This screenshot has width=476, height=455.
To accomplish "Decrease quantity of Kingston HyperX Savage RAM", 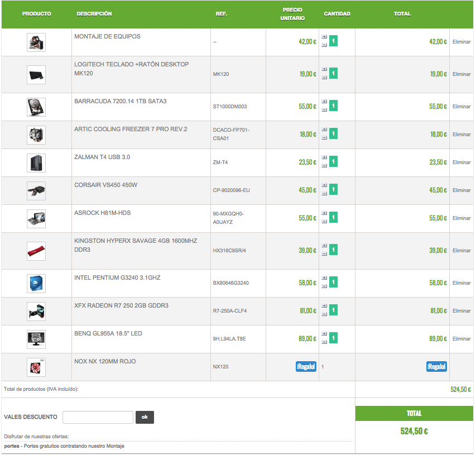I will pyautogui.click(x=324, y=254).
